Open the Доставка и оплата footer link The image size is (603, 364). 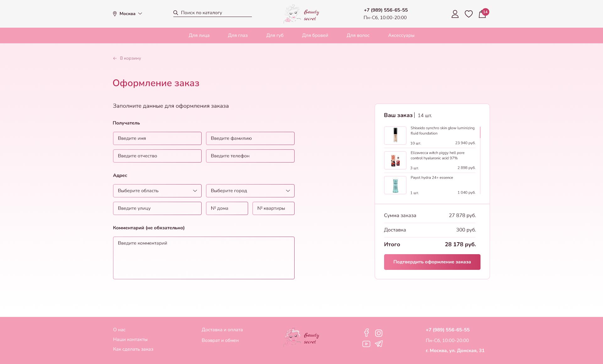pyautogui.click(x=222, y=330)
